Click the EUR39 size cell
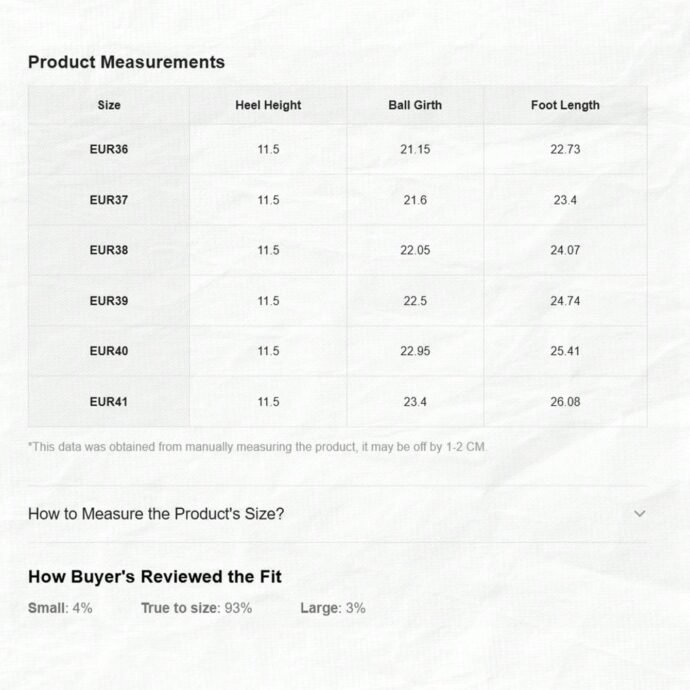 click(x=109, y=301)
